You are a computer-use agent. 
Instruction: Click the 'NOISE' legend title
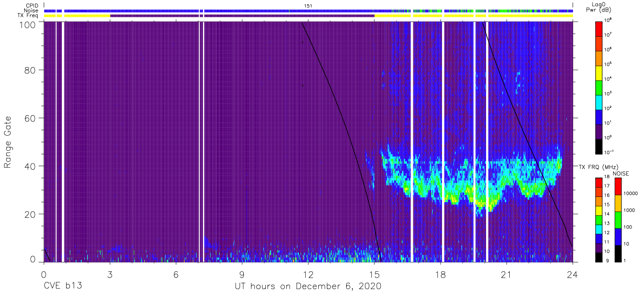click(x=620, y=173)
